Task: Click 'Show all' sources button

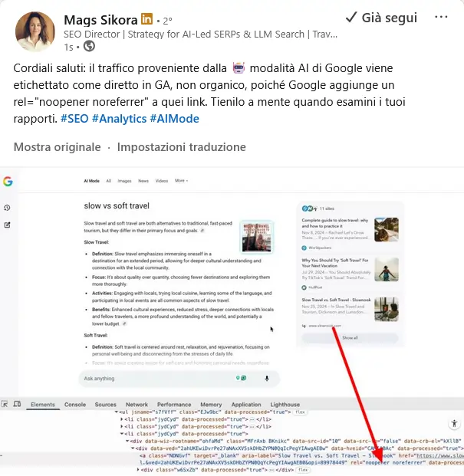Action: click(350, 338)
